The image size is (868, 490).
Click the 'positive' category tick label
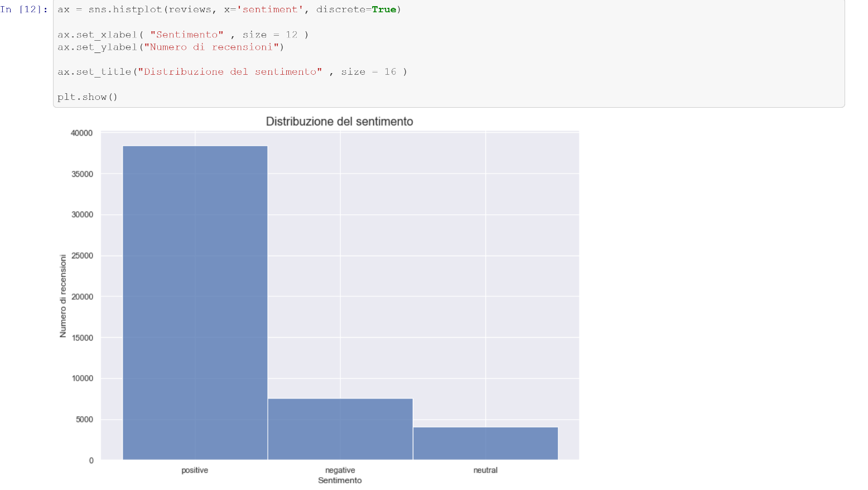point(195,470)
